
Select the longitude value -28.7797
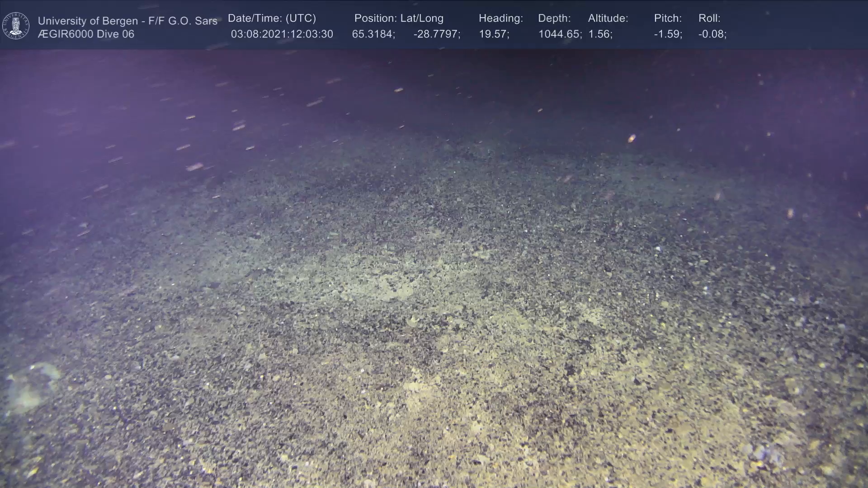pyautogui.click(x=436, y=34)
